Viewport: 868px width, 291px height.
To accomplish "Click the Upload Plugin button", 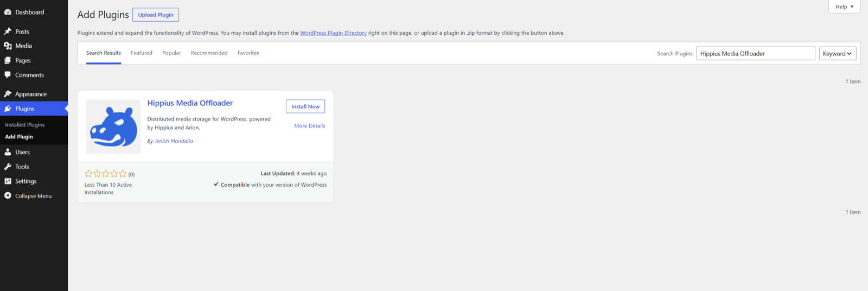I will pos(156,15).
